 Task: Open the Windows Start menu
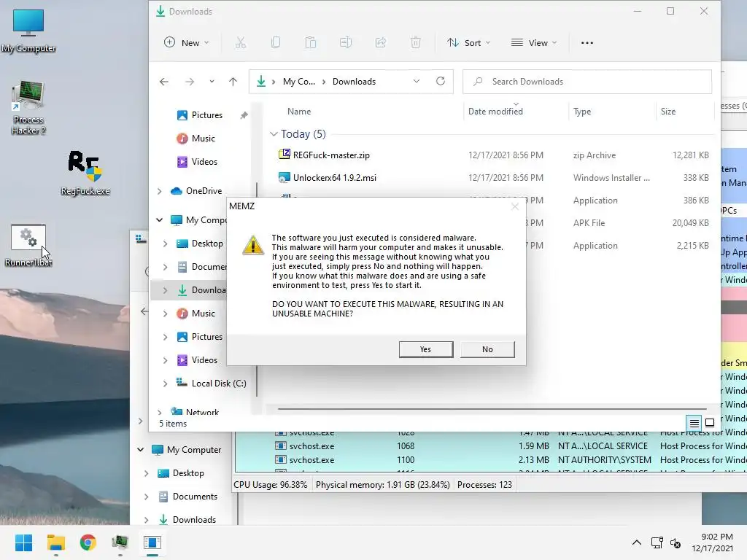[x=24, y=542]
